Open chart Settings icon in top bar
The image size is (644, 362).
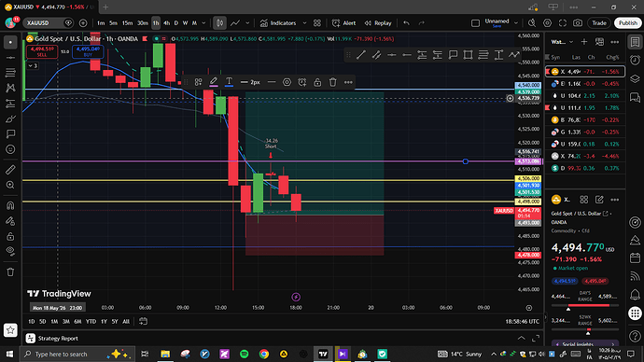[x=547, y=23]
